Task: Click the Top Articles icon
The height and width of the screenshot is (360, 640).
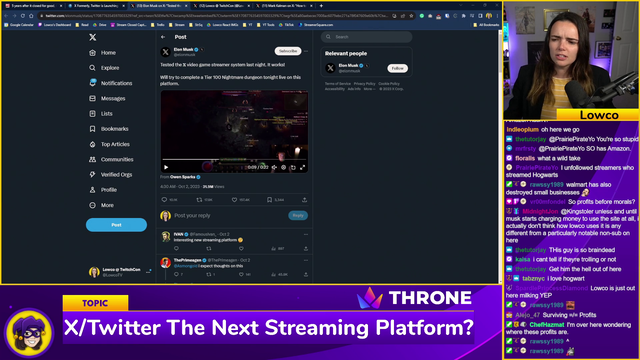Action: (x=93, y=144)
